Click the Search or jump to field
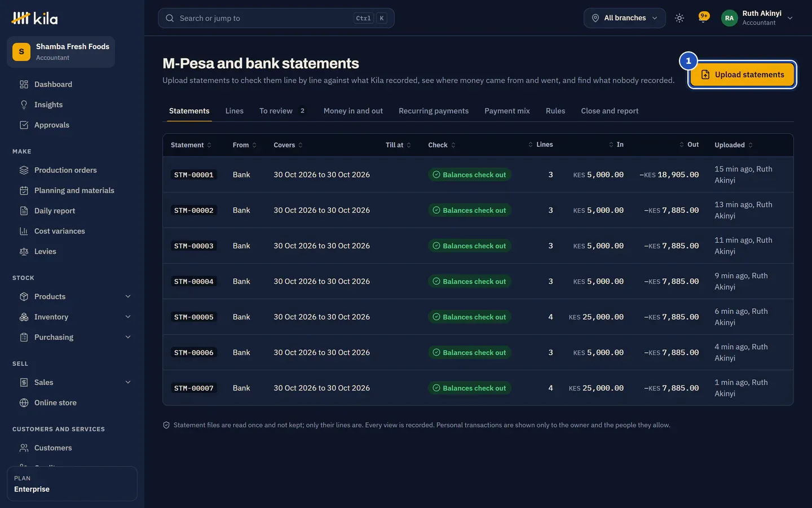Screen dimensions: 812x508 tap(276, 18)
